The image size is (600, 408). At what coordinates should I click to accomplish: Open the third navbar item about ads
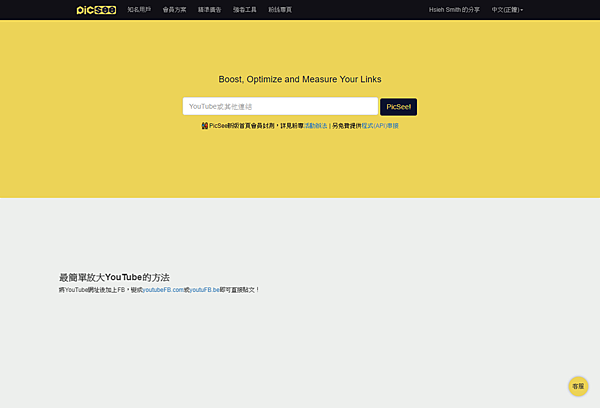(210, 10)
